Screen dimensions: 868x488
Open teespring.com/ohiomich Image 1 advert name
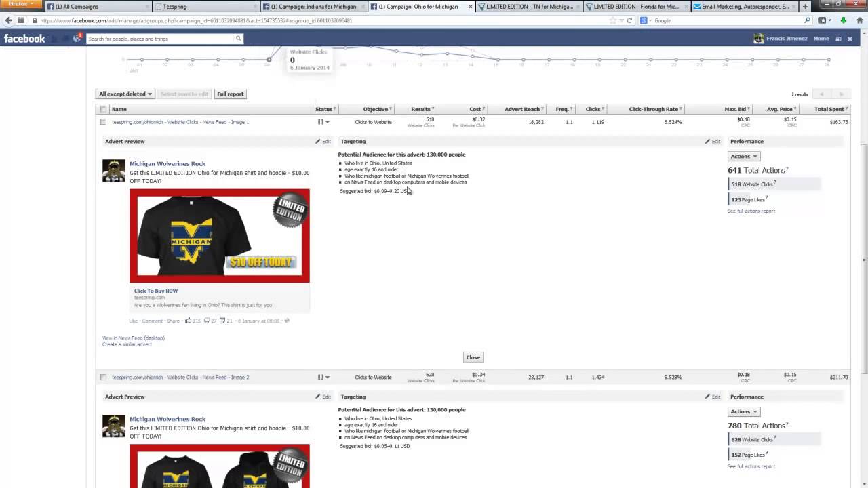[x=180, y=122]
